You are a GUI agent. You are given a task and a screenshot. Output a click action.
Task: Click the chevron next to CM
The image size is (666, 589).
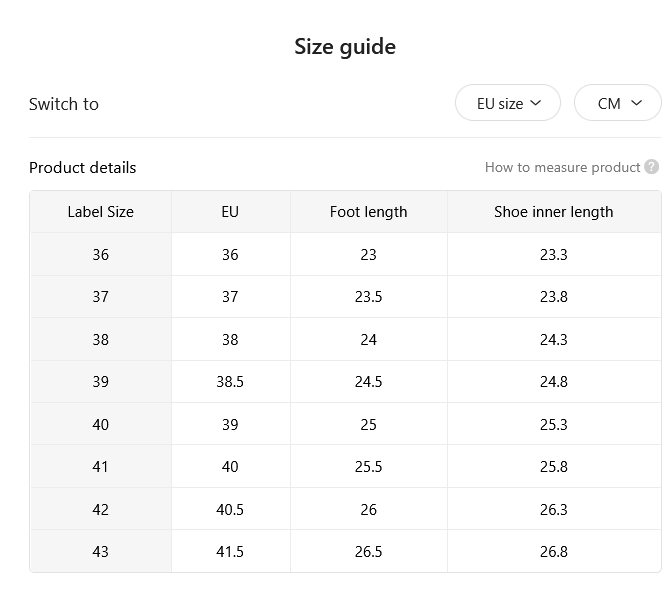[x=636, y=103]
